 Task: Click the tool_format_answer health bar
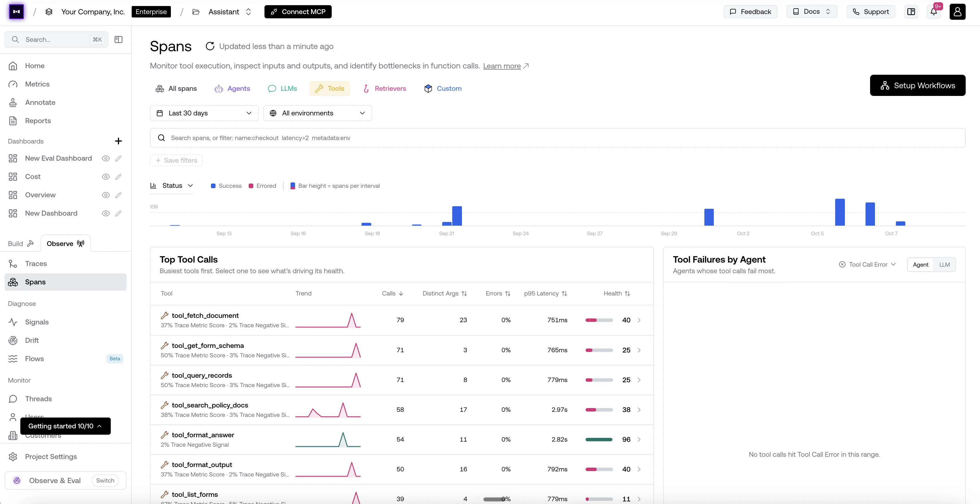point(599,440)
